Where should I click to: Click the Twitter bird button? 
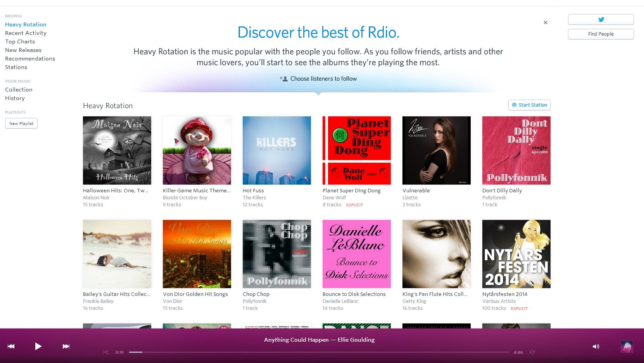[x=601, y=19]
